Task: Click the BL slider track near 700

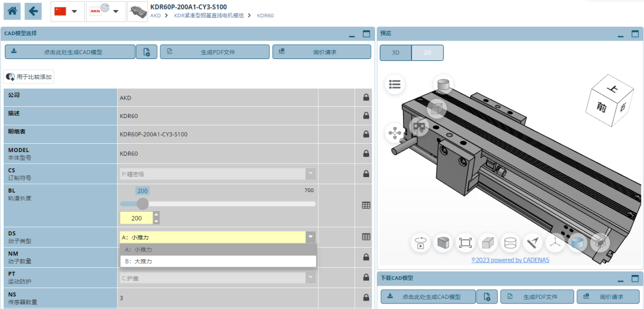Action: pos(309,204)
